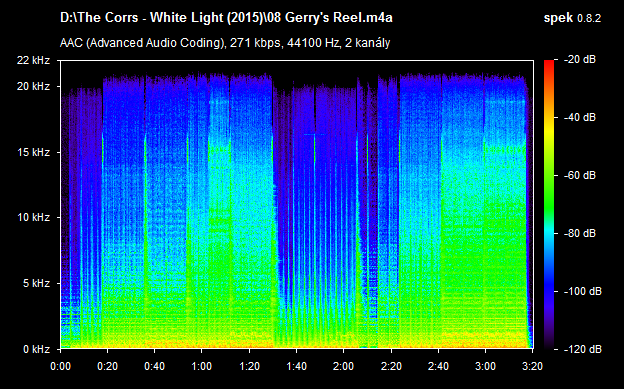Click the 3:20 time axis marker
The height and width of the screenshot is (389, 624).
[x=532, y=366]
